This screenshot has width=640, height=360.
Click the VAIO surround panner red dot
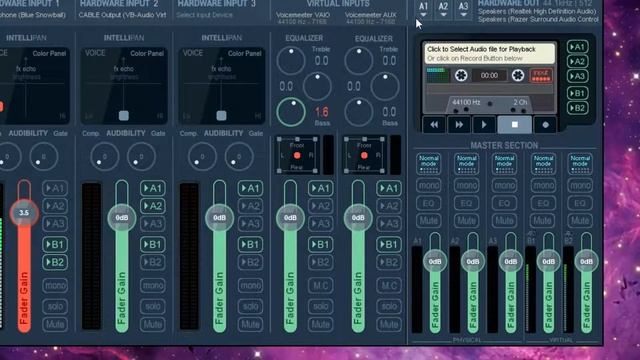297,156
